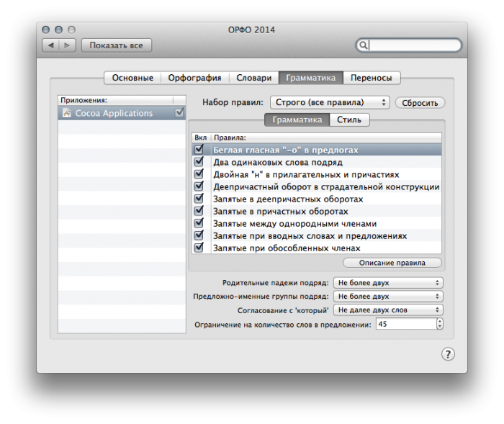Screen dimensions: 504x424
Task: Open Предложно-именные группы подряд dropdown
Action: point(388,297)
